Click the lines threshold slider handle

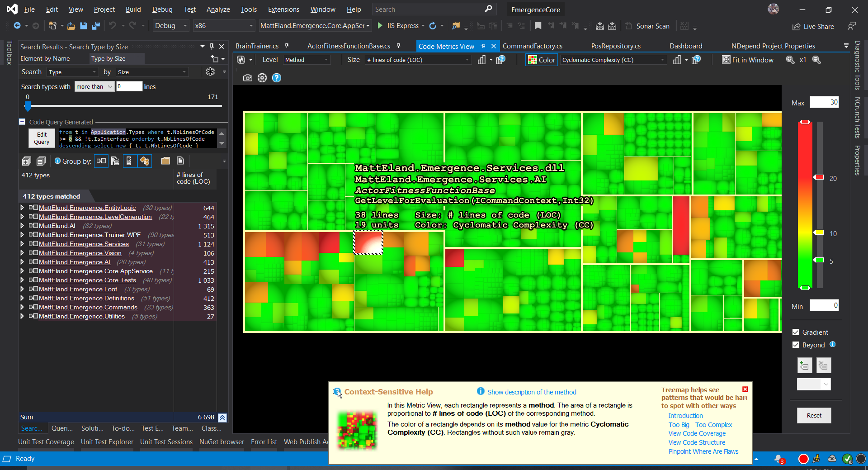(x=28, y=107)
